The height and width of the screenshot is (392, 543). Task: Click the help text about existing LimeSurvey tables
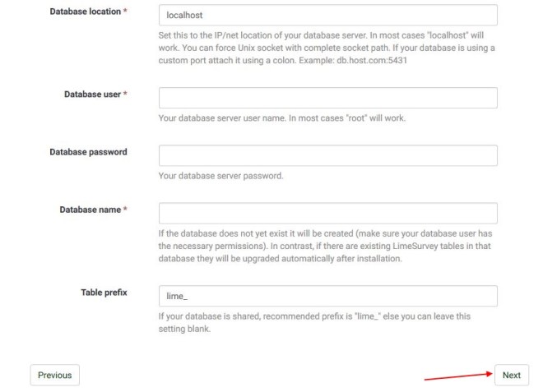coord(326,247)
